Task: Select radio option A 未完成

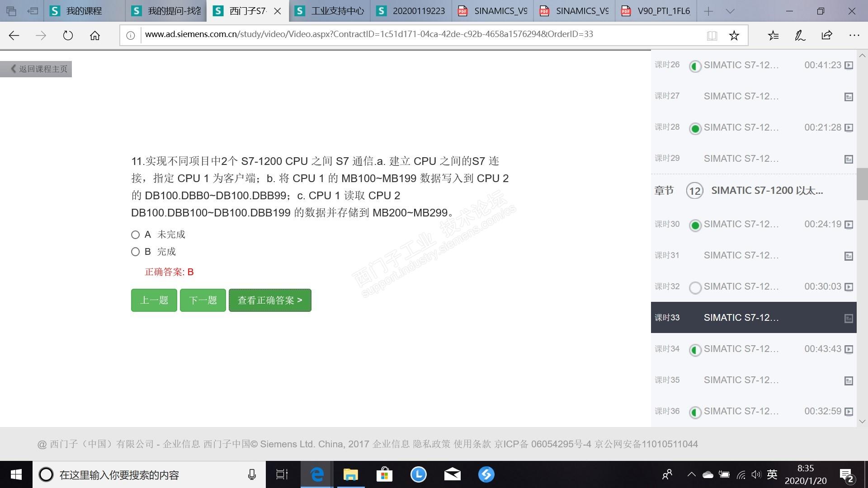Action: (135, 235)
